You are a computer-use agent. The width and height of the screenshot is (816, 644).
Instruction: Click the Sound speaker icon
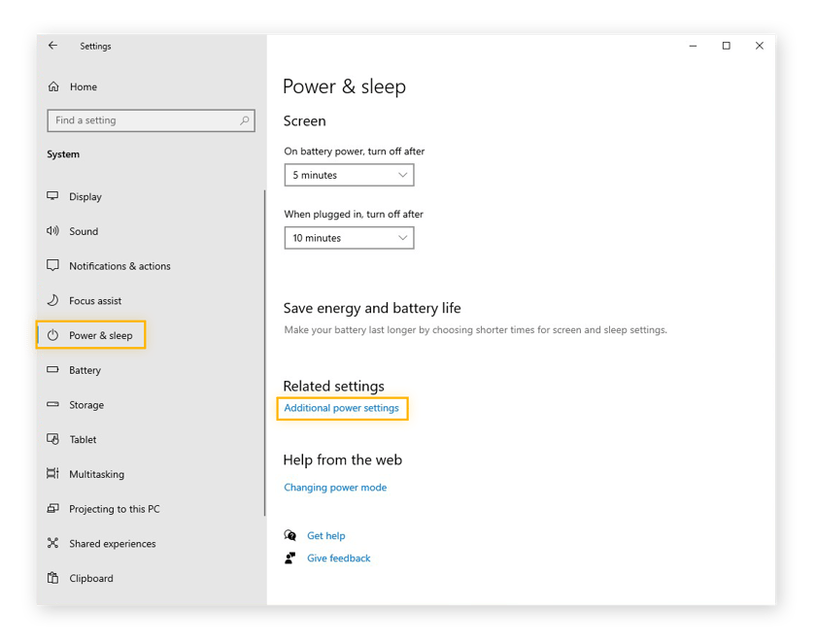click(53, 231)
